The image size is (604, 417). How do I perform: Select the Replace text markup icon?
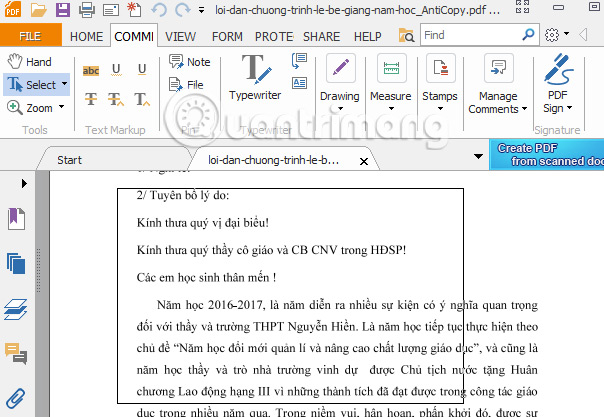(116, 99)
